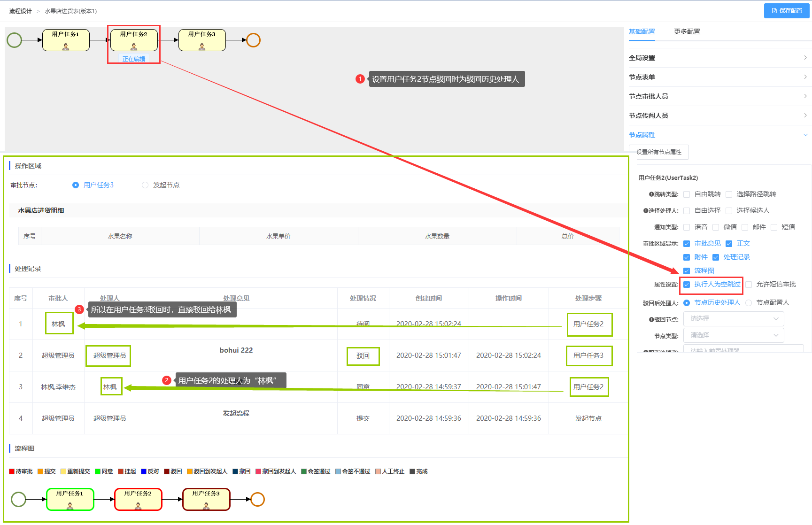Click the 水果单价 column header
Screen dimensions: 812x525
tap(279, 236)
